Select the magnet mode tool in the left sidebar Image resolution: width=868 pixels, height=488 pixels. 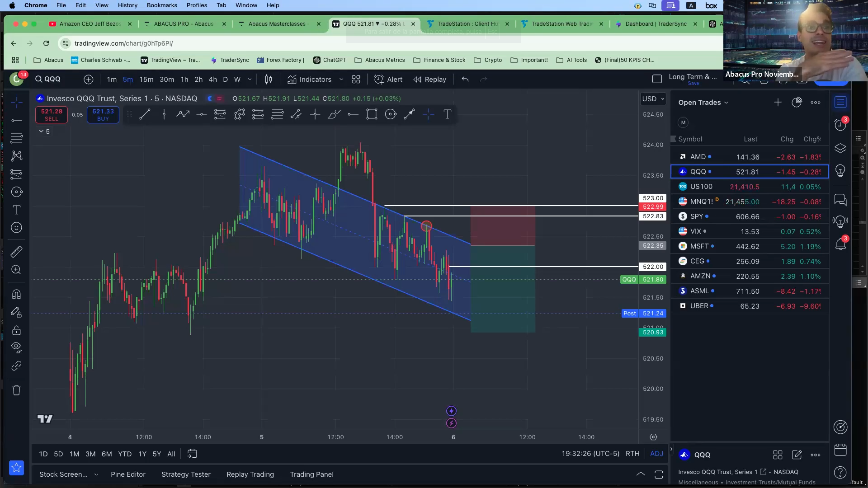[16, 295]
